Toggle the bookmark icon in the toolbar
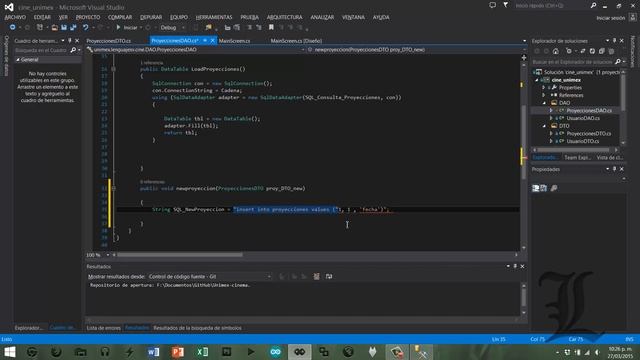This screenshot has height=360, width=640. click(271, 27)
